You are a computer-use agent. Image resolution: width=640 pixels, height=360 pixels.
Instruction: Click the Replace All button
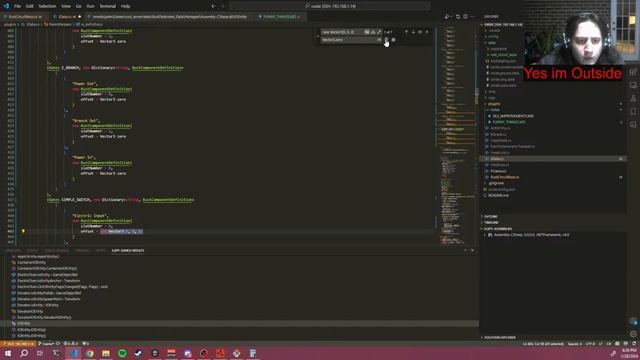coord(393,40)
